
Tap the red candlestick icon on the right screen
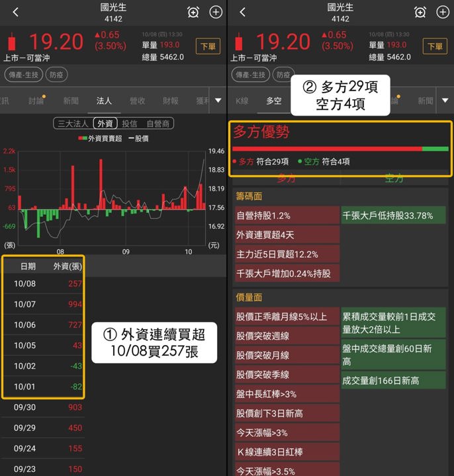[x=239, y=42]
